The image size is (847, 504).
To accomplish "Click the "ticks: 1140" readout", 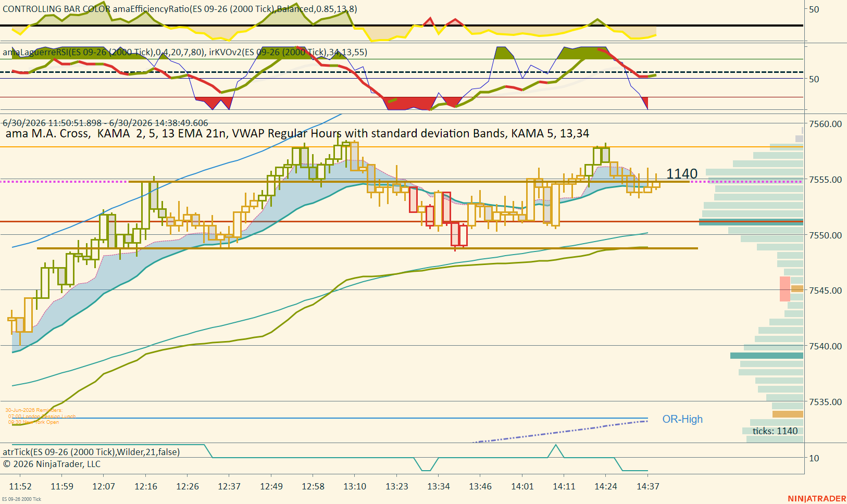I will (775, 431).
